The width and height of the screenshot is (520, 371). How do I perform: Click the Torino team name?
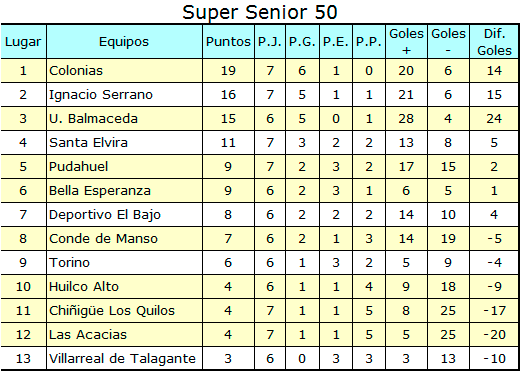(x=69, y=263)
